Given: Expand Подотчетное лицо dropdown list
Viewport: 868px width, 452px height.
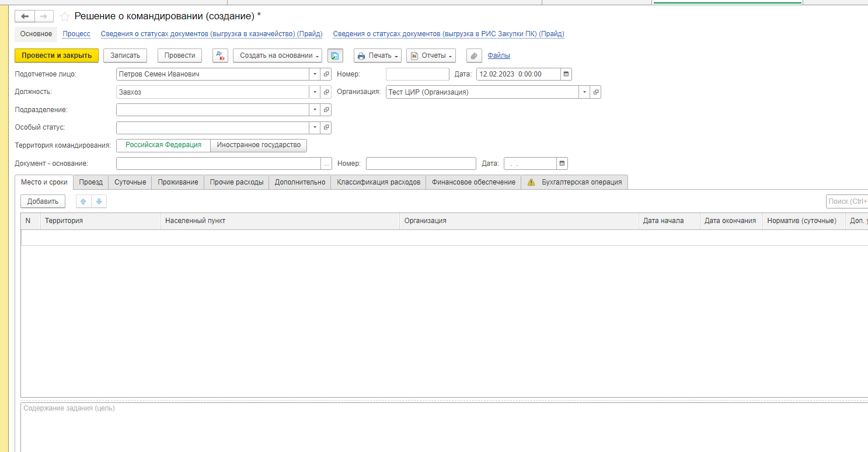Looking at the screenshot, I should pyautogui.click(x=315, y=74).
